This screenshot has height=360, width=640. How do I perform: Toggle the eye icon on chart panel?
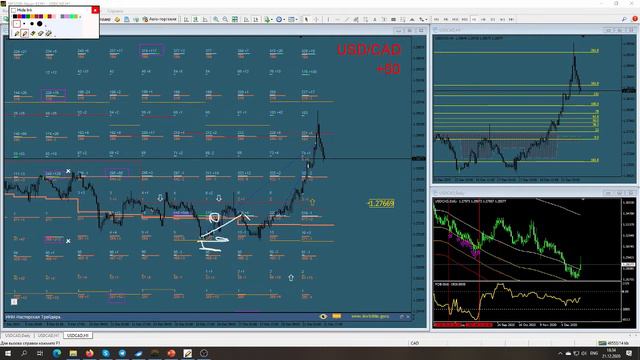323,316
